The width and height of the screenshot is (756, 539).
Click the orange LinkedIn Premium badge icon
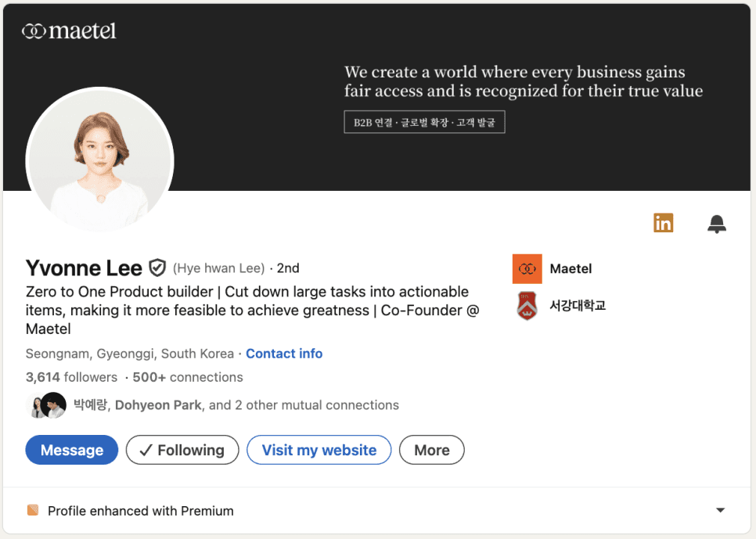[x=663, y=223]
